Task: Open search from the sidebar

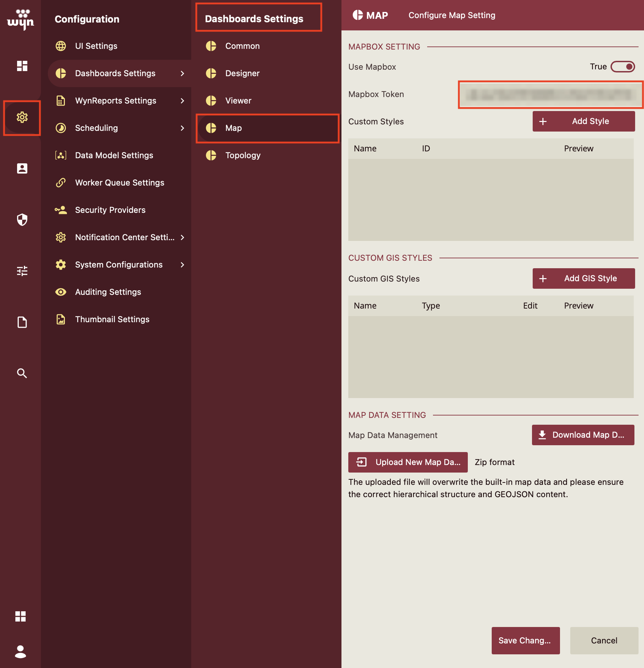Action: pos(22,373)
